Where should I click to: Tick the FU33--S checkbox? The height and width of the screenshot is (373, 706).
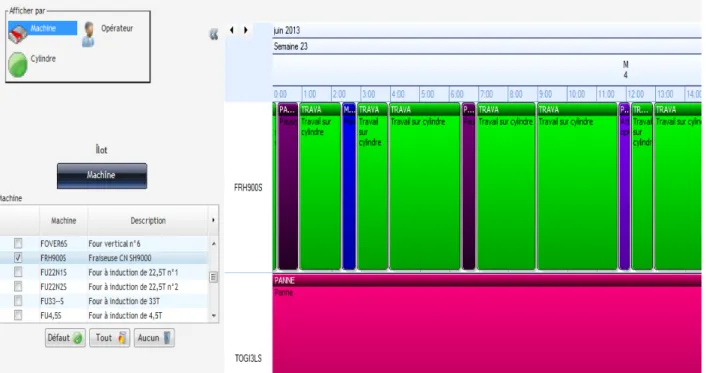coord(18,300)
